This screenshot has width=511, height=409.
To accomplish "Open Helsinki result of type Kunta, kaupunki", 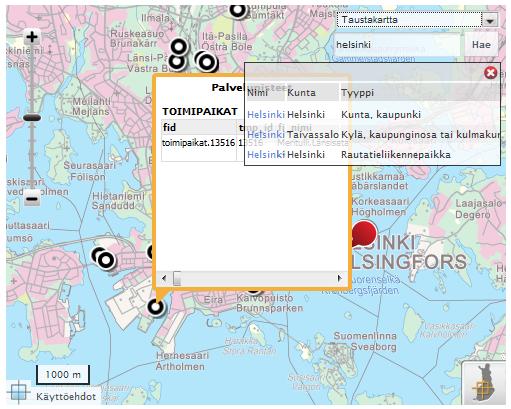I will point(266,115).
